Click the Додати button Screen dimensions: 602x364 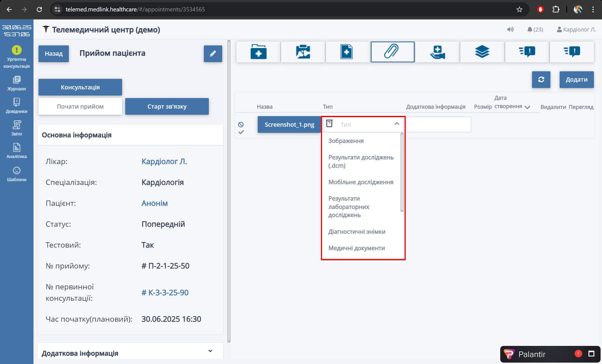pos(576,80)
